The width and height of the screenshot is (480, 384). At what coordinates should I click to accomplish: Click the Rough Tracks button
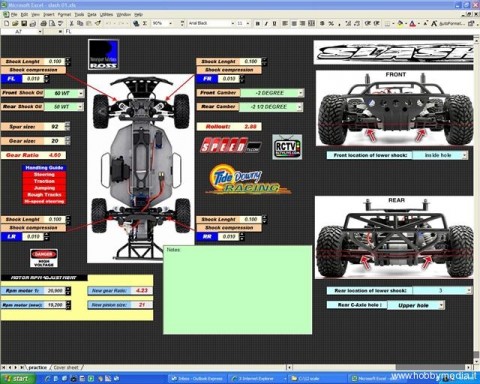[x=44, y=195]
